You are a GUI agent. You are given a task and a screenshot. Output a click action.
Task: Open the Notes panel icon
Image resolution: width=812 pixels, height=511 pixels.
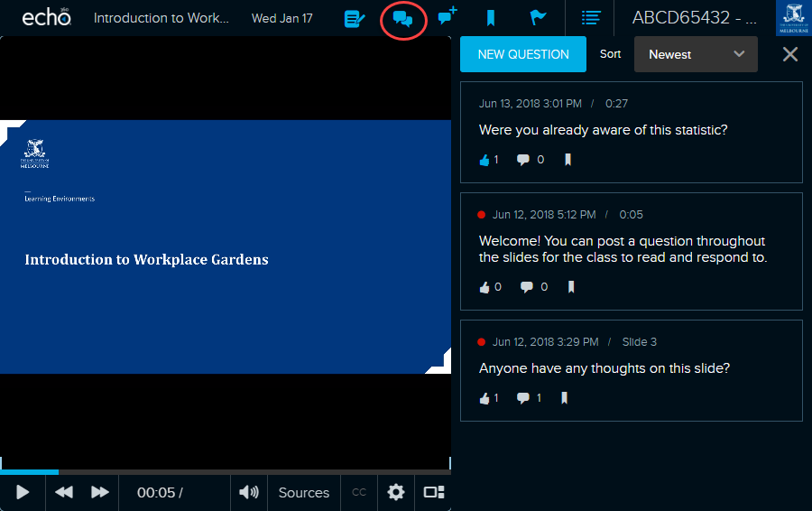click(355, 19)
